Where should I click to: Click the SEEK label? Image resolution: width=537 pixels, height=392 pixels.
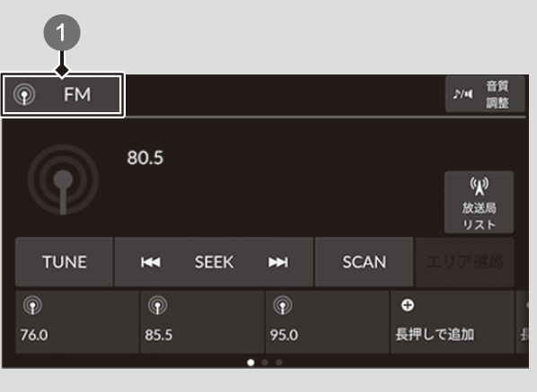point(214,262)
